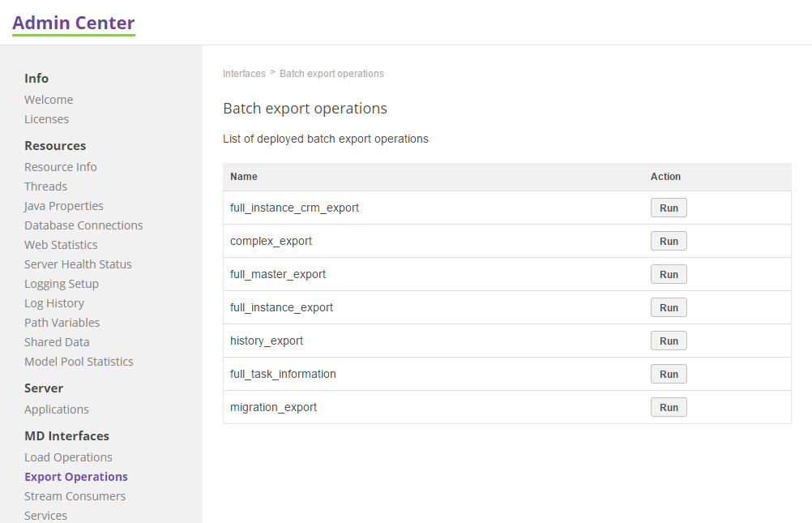Click the Admin Center logo
812x523 pixels.
click(73, 23)
